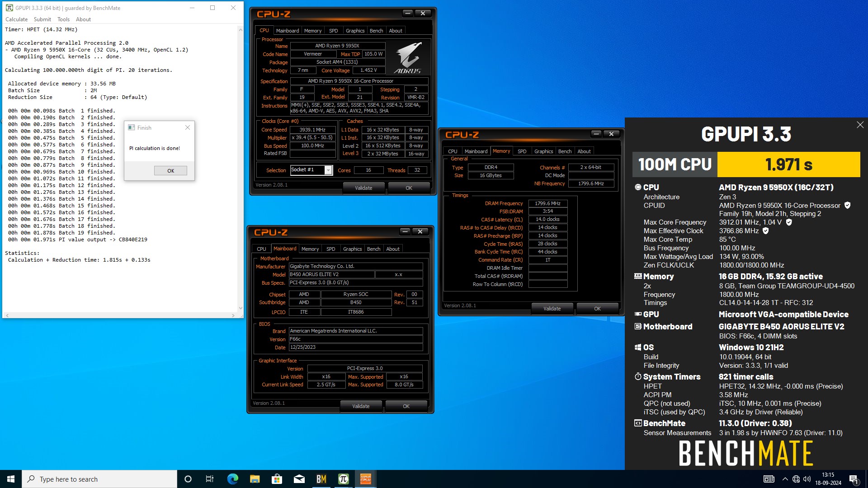Click the PI value output CB840E219 line

pos(77,239)
